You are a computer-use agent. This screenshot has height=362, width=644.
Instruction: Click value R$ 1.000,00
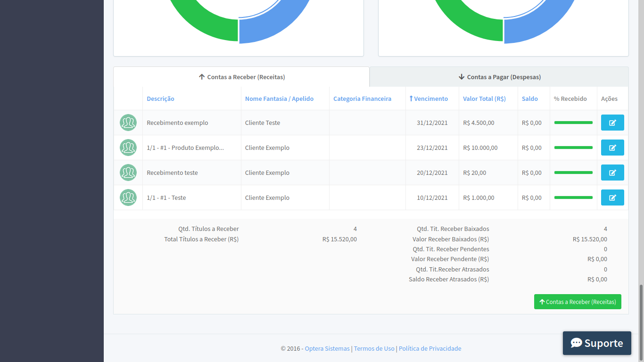(x=479, y=197)
